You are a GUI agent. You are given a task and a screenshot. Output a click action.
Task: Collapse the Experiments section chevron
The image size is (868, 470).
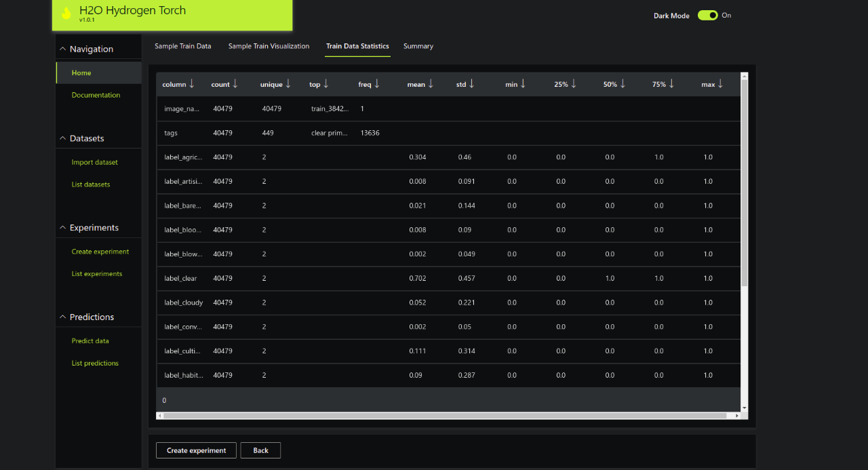click(63, 228)
